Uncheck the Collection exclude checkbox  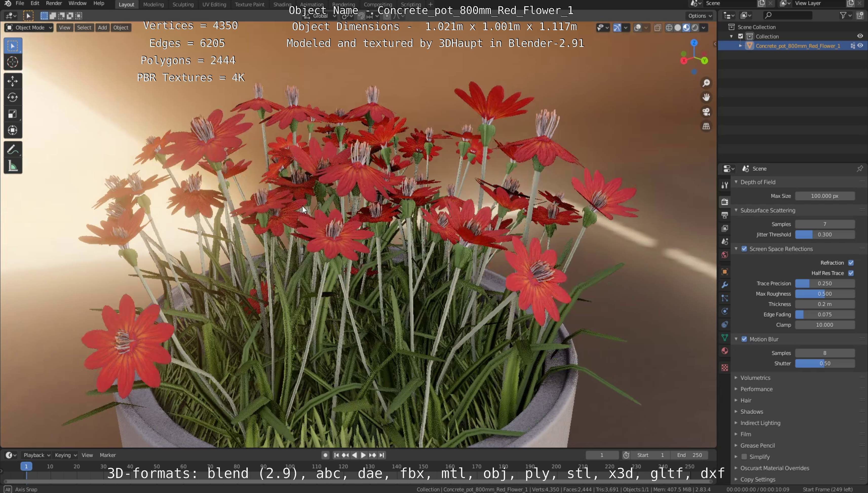pyautogui.click(x=740, y=36)
